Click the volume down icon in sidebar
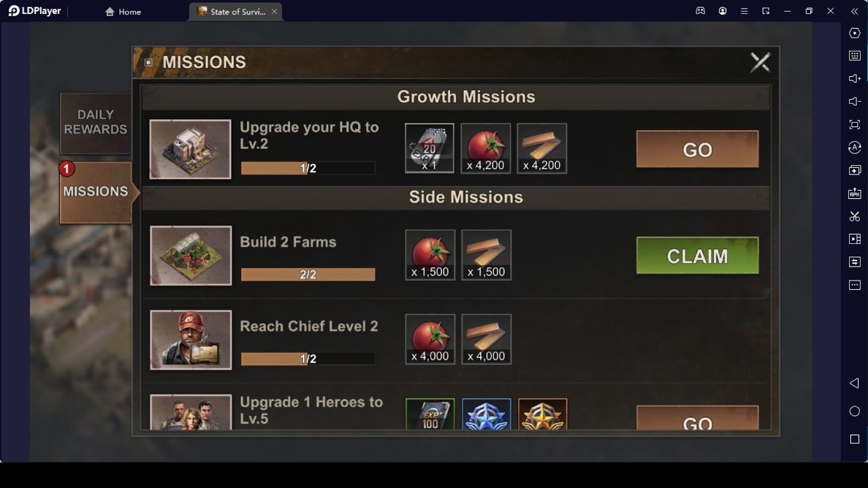This screenshot has width=868, height=488. click(854, 101)
